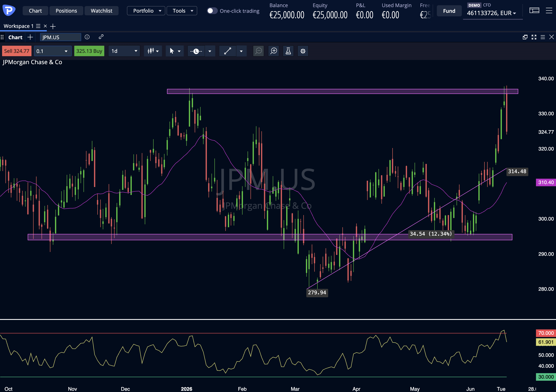Zoom in the chart
The height and width of the screenshot is (392, 556).
274,51
